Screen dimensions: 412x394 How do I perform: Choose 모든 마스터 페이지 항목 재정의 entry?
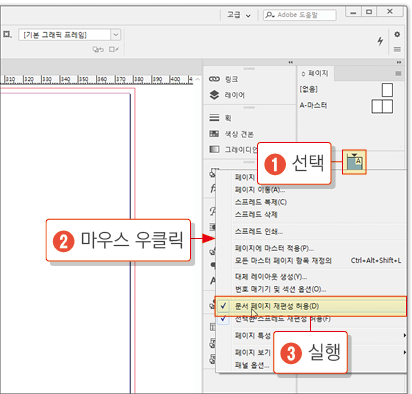tap(283, 260)
